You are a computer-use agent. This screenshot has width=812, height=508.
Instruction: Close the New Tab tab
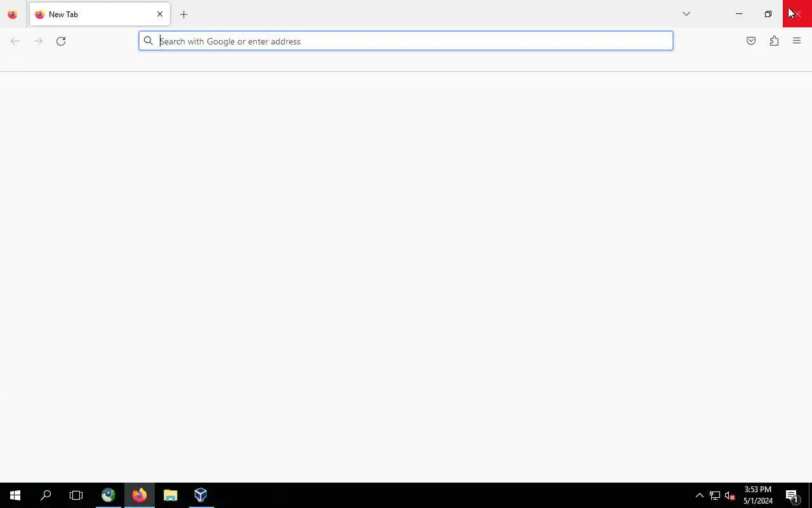[160, 14]
